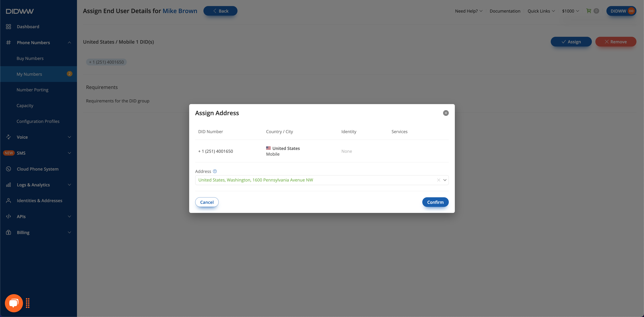This screenshot has width=644, height=317.
Task: Open the orange live chat bubble
Action: coord(14,303)
